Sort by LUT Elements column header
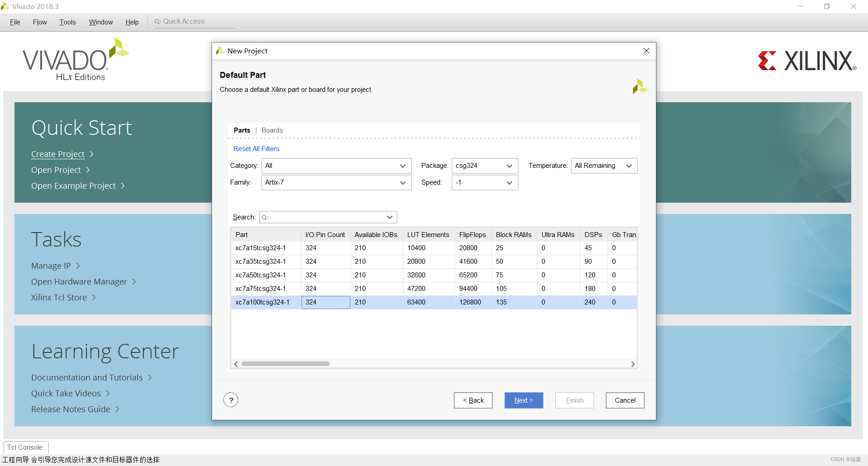The width and height of the screenshot is (868, 466). (x=428, y=235)
